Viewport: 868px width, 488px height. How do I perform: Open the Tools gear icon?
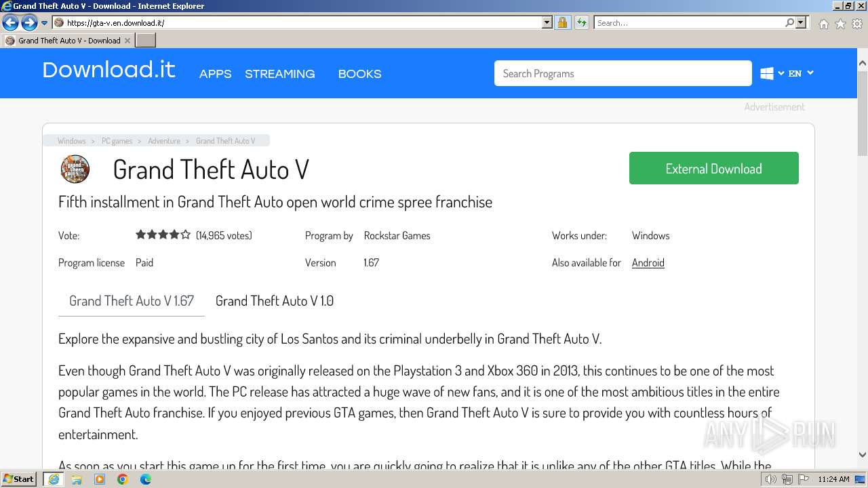[857, 24]
